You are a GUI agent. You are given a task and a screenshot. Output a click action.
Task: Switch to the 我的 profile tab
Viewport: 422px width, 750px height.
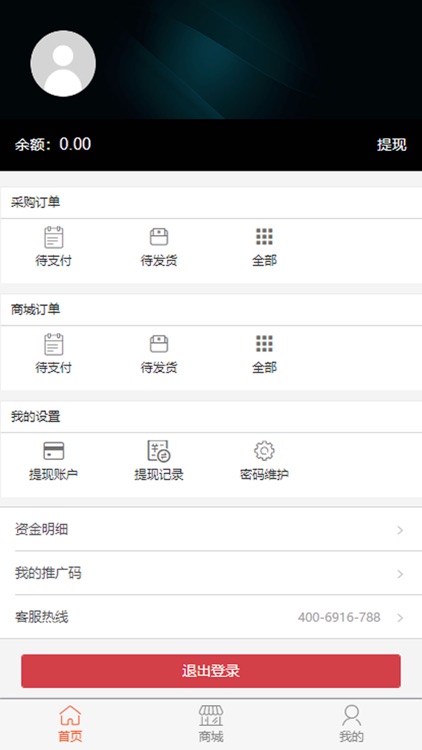click(352, 724)
